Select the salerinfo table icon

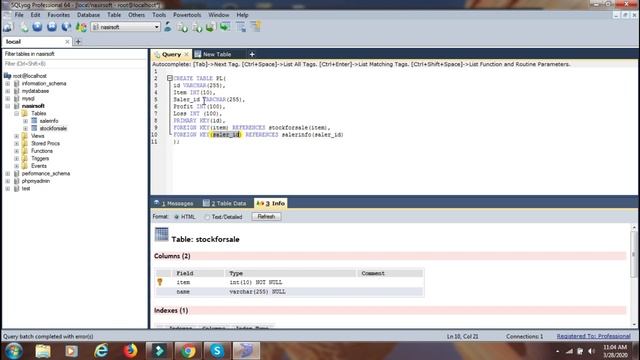pyautogui.click(x=34, y=121)
